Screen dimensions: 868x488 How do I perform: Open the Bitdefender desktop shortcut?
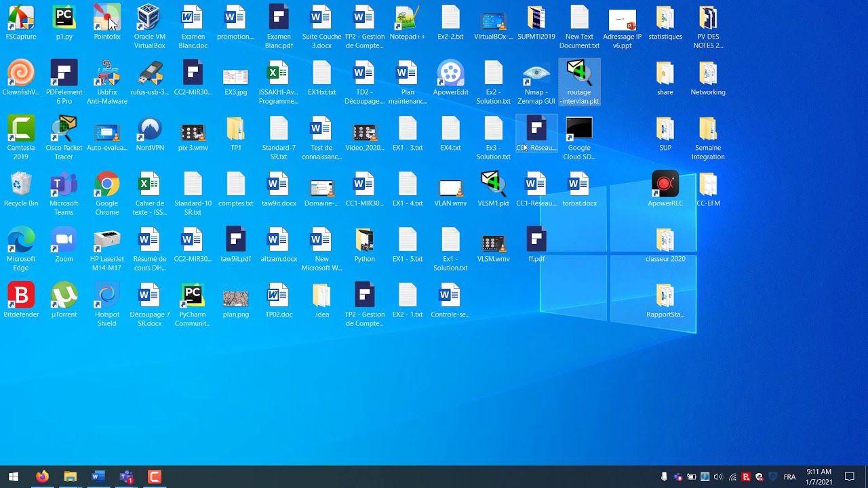click(21, 296)
